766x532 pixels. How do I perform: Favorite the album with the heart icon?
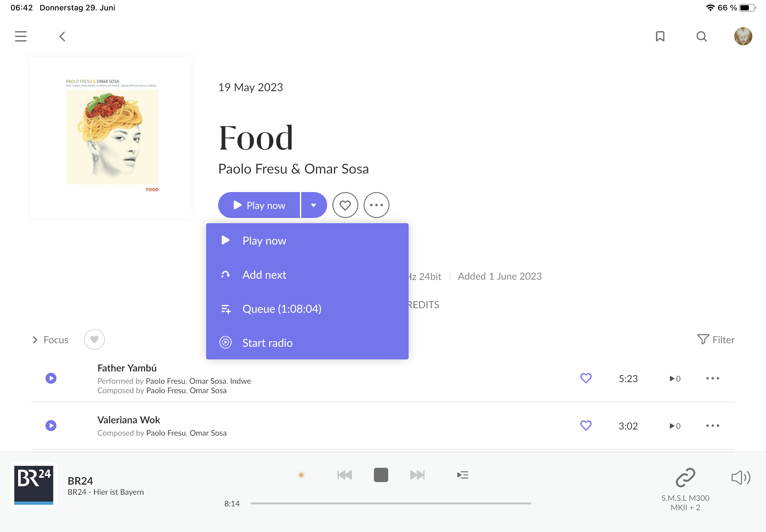coord(345,205)
